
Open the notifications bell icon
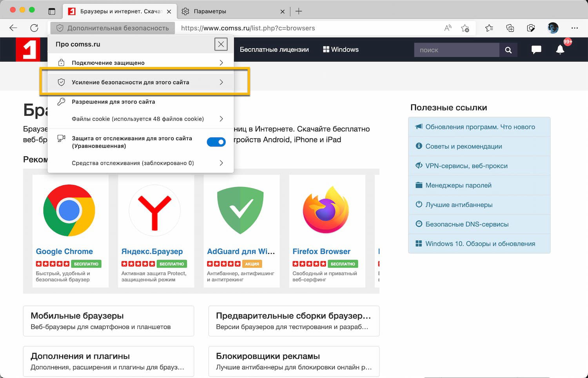[560, 49]
